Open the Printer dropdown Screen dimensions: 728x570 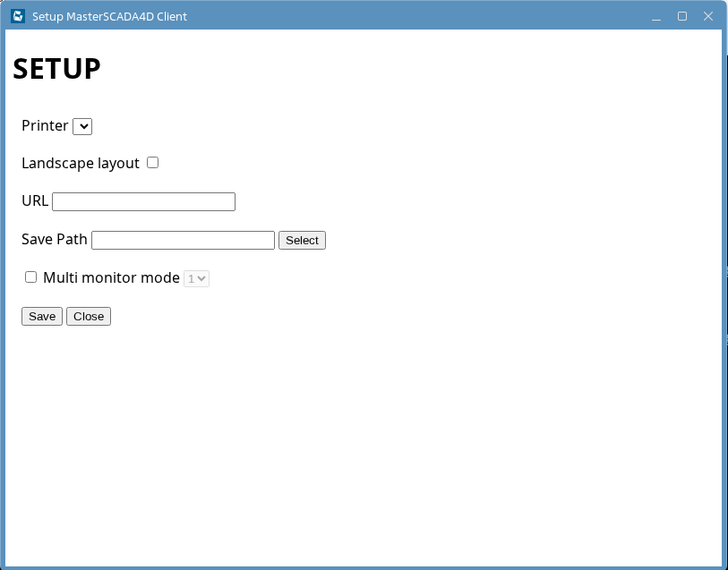click(82, 126)
